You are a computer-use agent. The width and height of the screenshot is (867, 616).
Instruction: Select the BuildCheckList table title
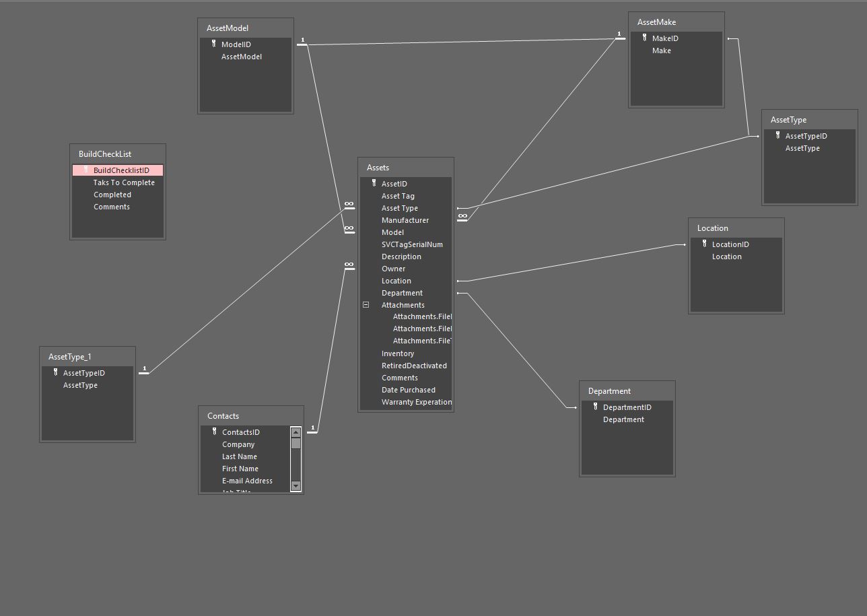coord(105,154)
